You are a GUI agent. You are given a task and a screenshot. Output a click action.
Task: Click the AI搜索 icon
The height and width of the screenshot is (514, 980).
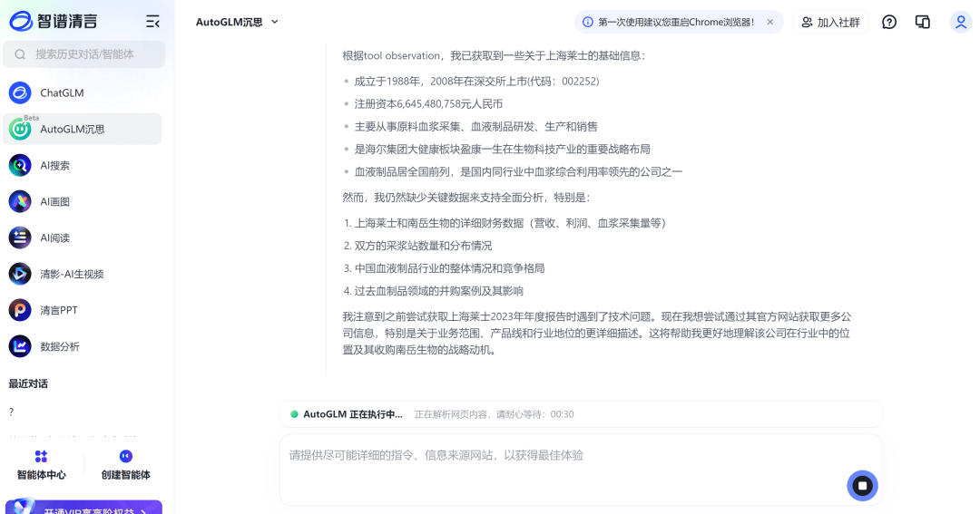20,166
